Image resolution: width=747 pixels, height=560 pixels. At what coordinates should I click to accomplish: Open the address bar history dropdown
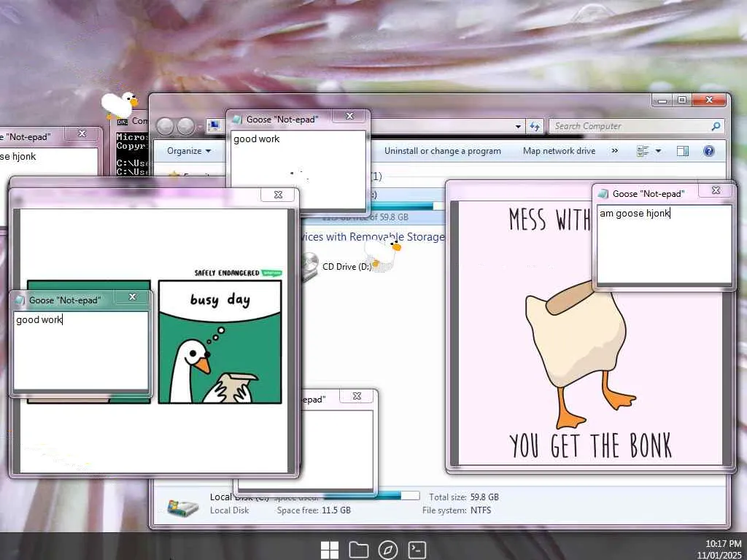(x=518, y=127)
